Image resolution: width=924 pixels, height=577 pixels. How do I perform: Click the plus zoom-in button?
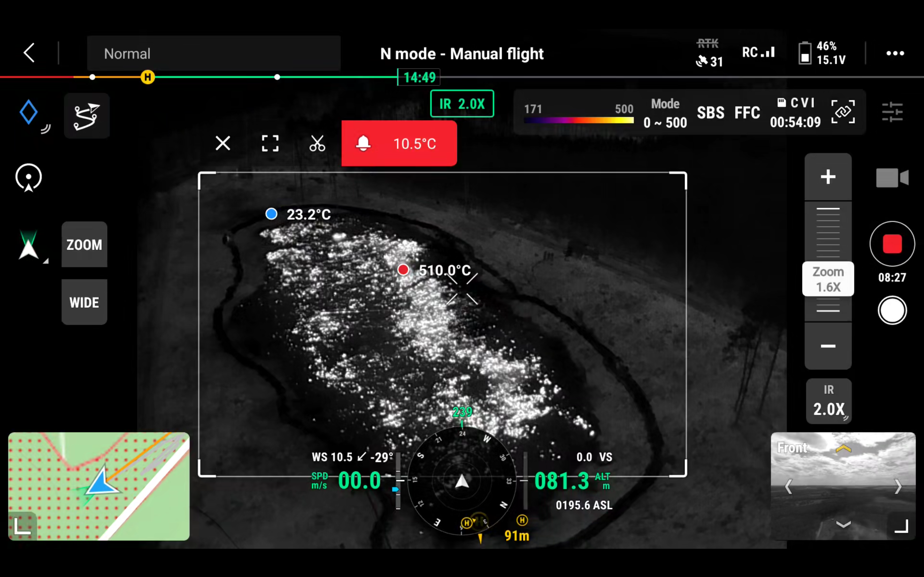pyautogui.click(x=828, y=177)
